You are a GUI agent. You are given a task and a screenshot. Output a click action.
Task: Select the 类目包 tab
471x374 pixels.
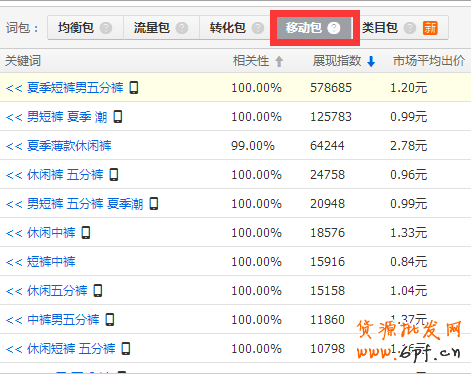[404, 28]
